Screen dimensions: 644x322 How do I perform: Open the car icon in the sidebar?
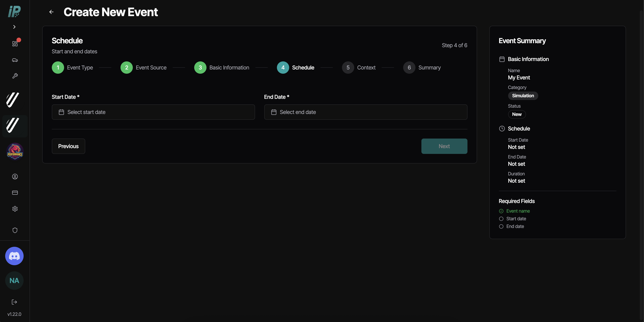pyautogui.click(x=15, y=60)
